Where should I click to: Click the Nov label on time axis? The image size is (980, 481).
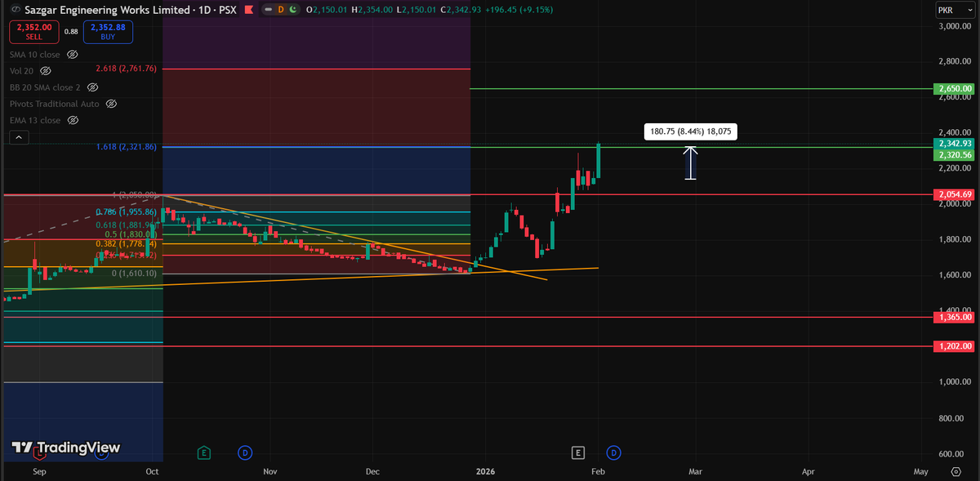click(x=270, y=471)
